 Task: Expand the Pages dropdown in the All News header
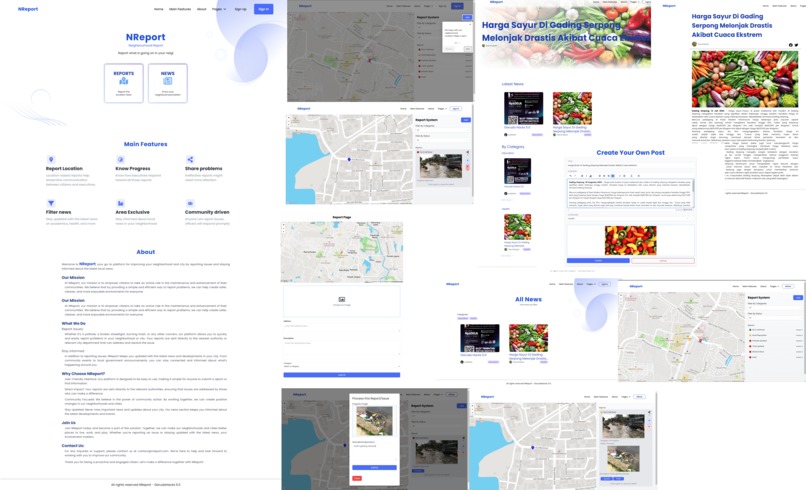click(x=591, y=284)
